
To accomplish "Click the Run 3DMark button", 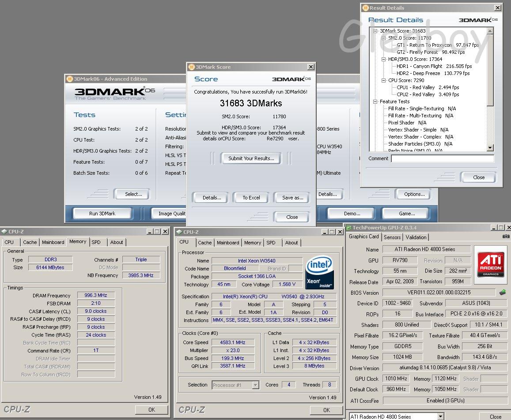I will [102, 214].
